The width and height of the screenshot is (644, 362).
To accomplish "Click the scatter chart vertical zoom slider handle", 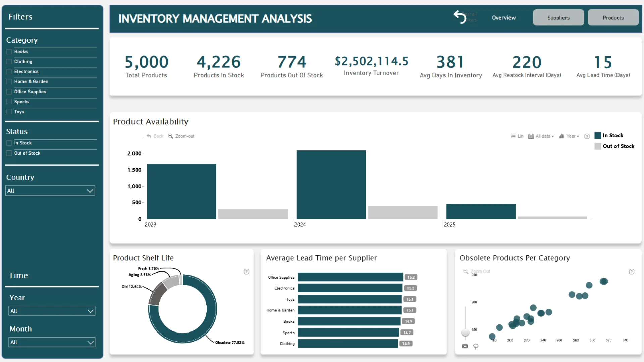I will (x=465, y=333).
